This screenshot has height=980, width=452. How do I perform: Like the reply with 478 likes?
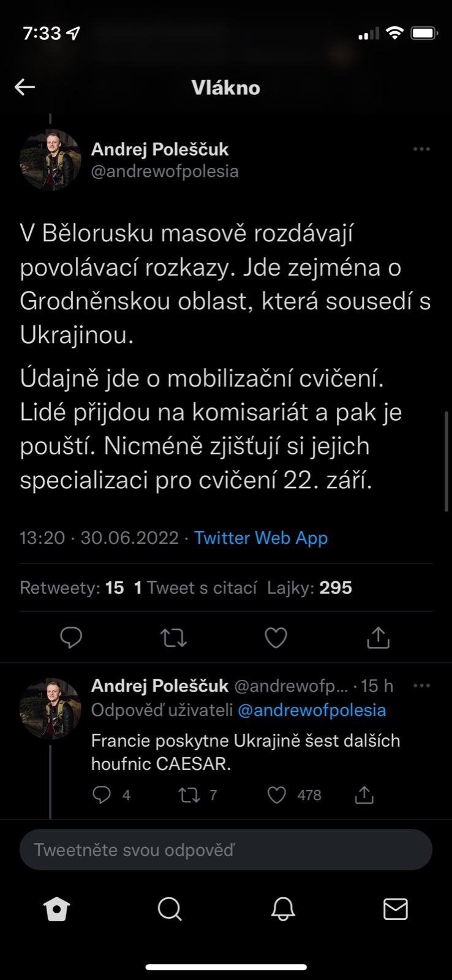277,795
